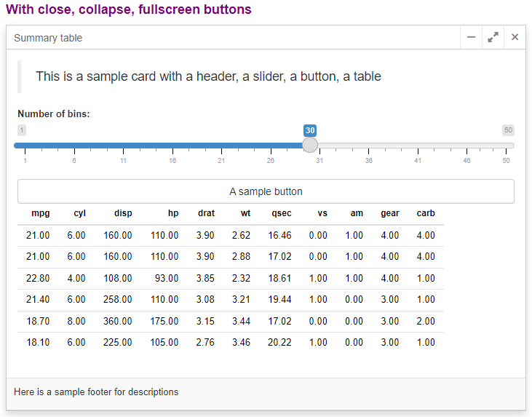Click the sample footer description text
Screen dimensions: 532x417
click(x=96, y=392)
